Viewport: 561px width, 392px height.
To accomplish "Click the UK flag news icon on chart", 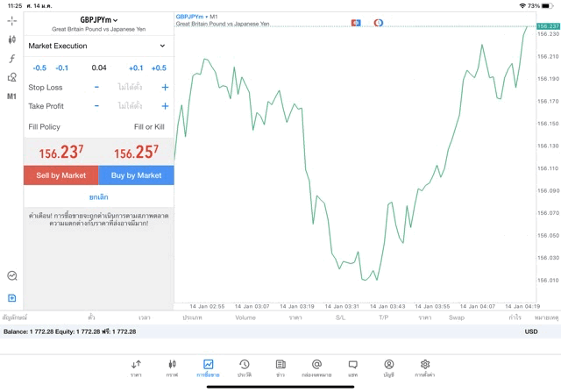I will [x=356, y=23].
